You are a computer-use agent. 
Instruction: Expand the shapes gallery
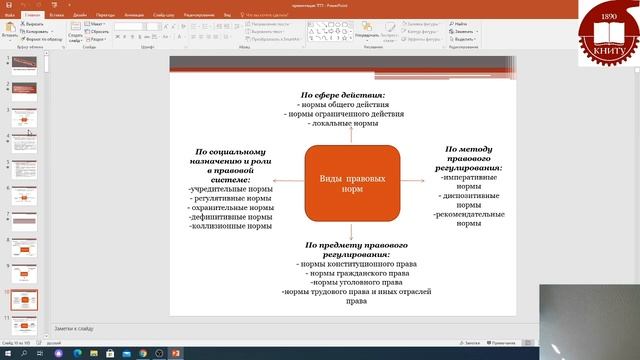point(351,38)
